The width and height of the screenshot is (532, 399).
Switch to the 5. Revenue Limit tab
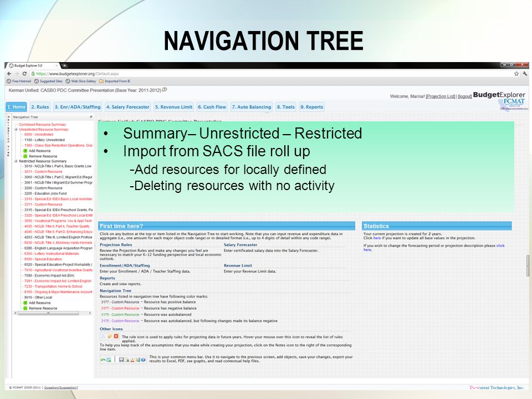(x=173, y=107)
